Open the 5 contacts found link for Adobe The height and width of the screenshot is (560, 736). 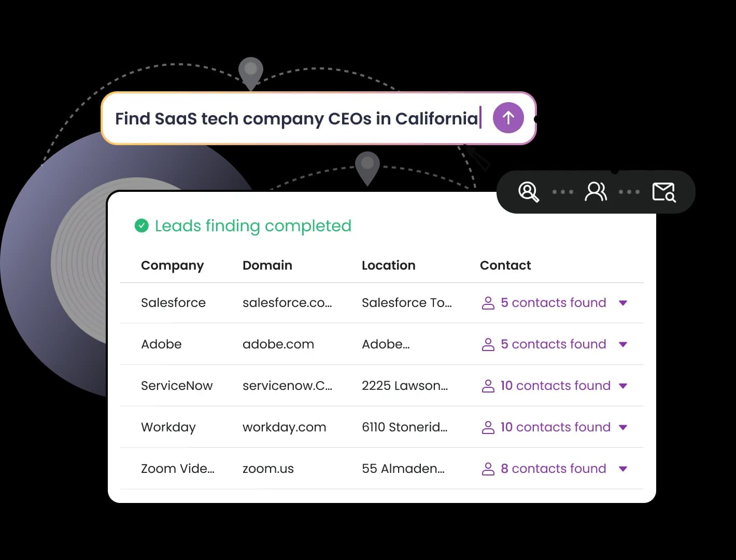click(x=554, y=344)
